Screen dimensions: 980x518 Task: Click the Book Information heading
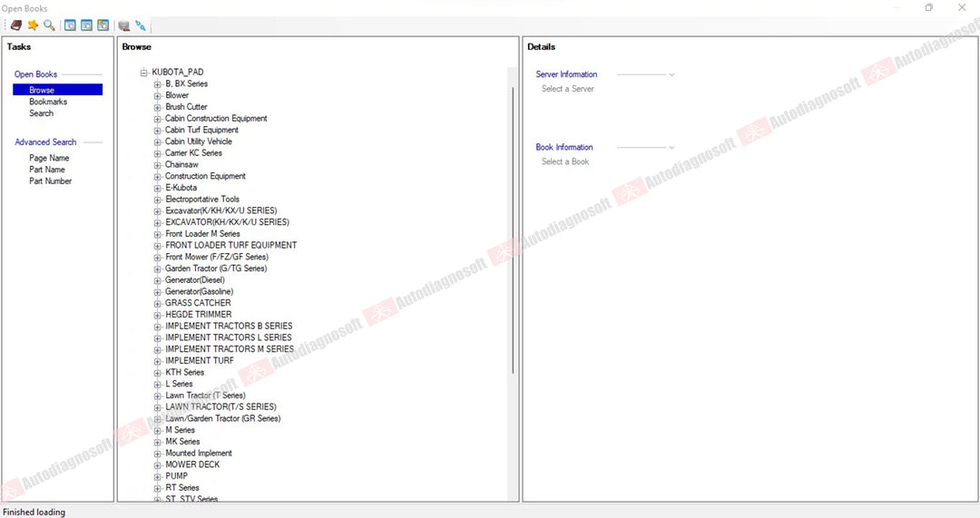pyautogui.click(x=564, y=148)
